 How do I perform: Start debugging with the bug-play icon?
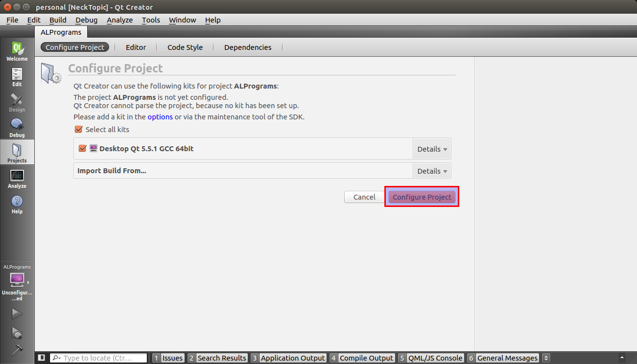17,333
